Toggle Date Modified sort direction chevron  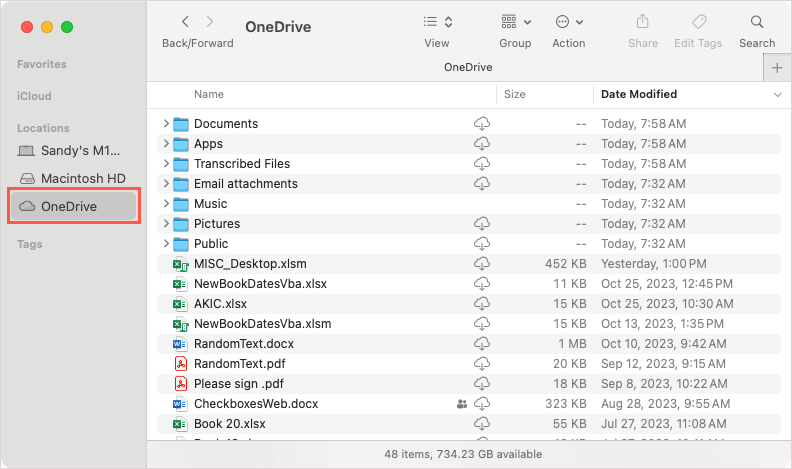click(777, 95)
